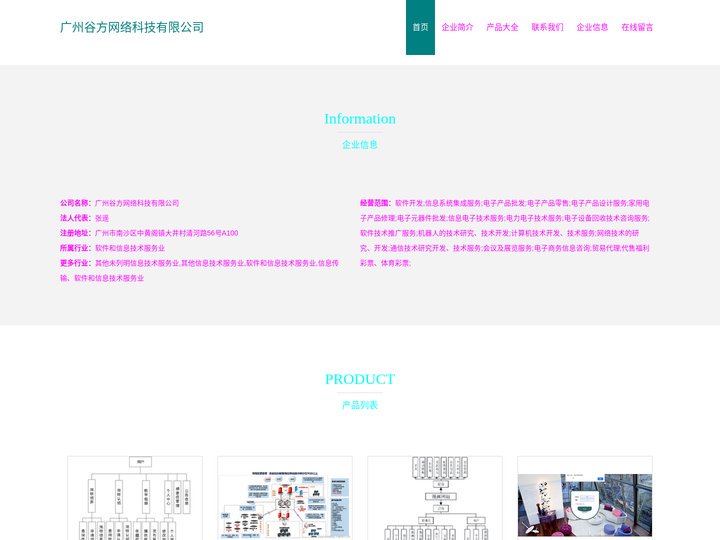Visit 在线留言 nav link
720x540 pixels.
637,27
